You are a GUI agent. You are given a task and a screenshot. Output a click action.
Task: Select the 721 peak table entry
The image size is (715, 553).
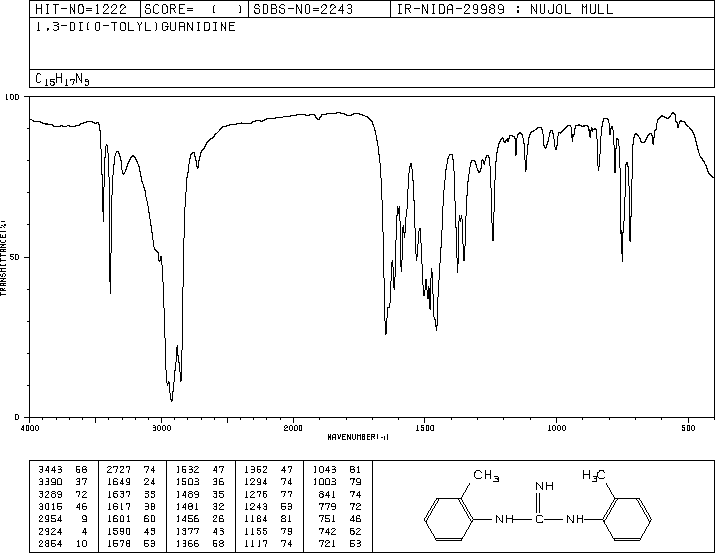coord(340,544)
